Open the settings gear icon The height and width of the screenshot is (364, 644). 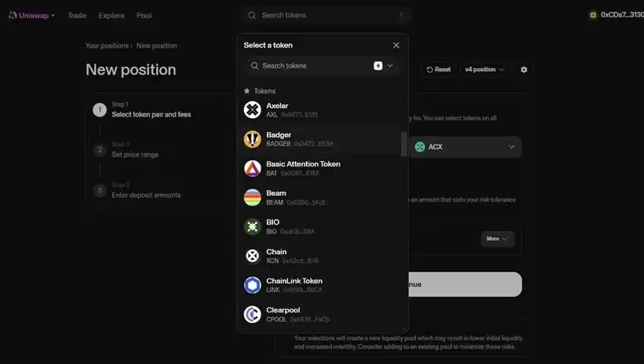(x=524, y=70)
